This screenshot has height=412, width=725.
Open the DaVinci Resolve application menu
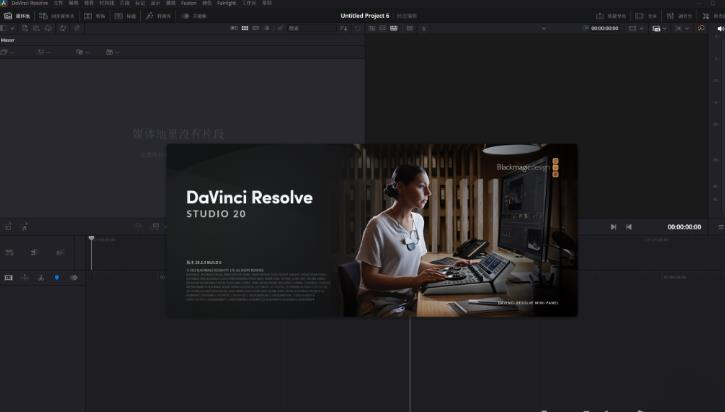30,3
